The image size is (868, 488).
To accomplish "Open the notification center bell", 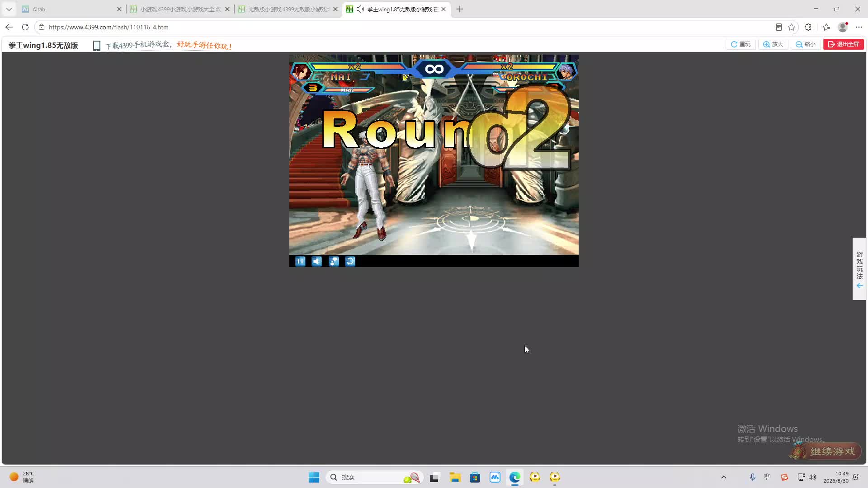I will [x=856, y=477].
